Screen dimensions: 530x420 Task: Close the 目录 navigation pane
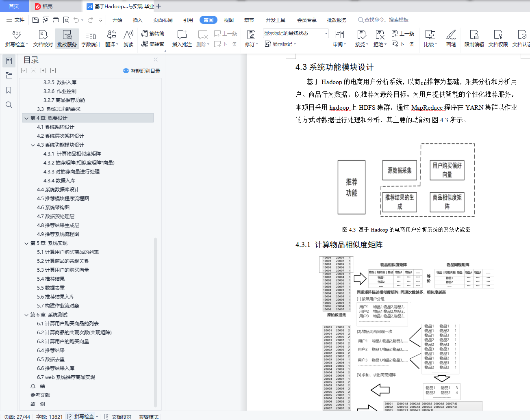point(156,60)
